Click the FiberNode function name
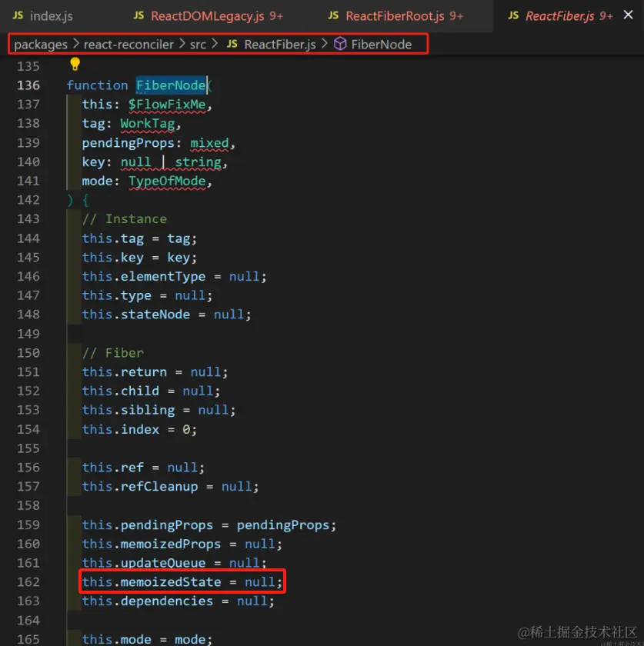The height and width of the screenshot is (646, 644). (171, 85)
